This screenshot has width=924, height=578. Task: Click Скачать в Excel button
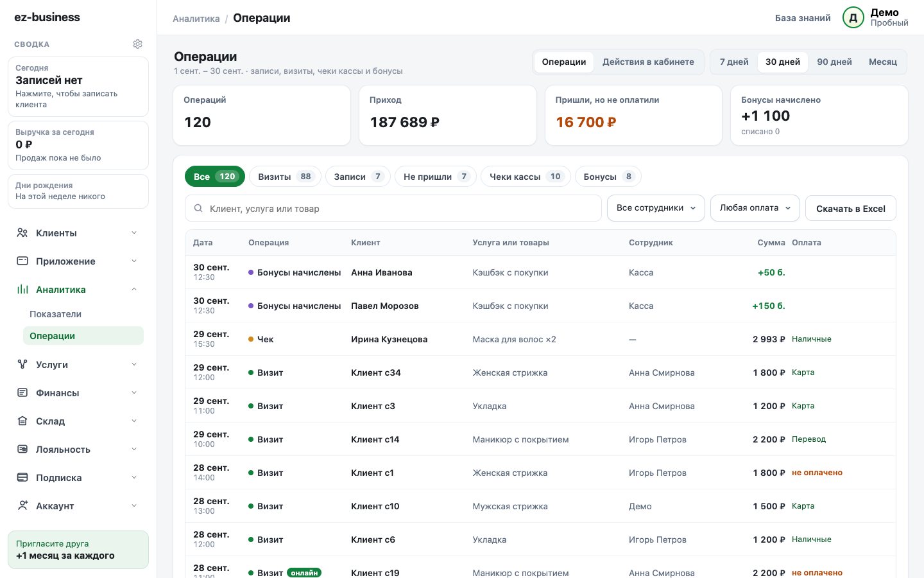(x=850, y=209)
